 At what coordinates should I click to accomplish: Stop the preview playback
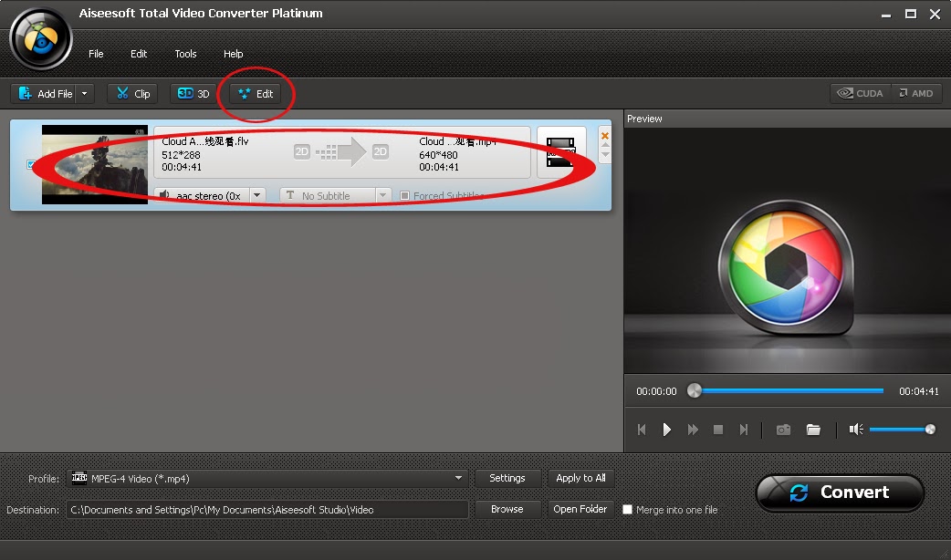(718, 430)
